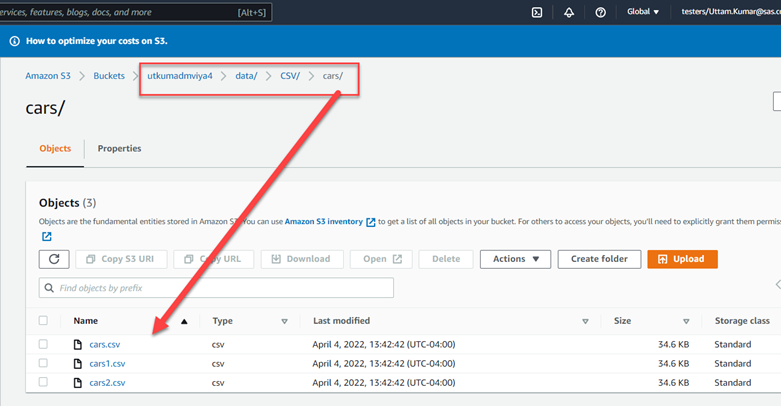Focus the top services search box
Viewport: 781px width, 406px height.
135,12
